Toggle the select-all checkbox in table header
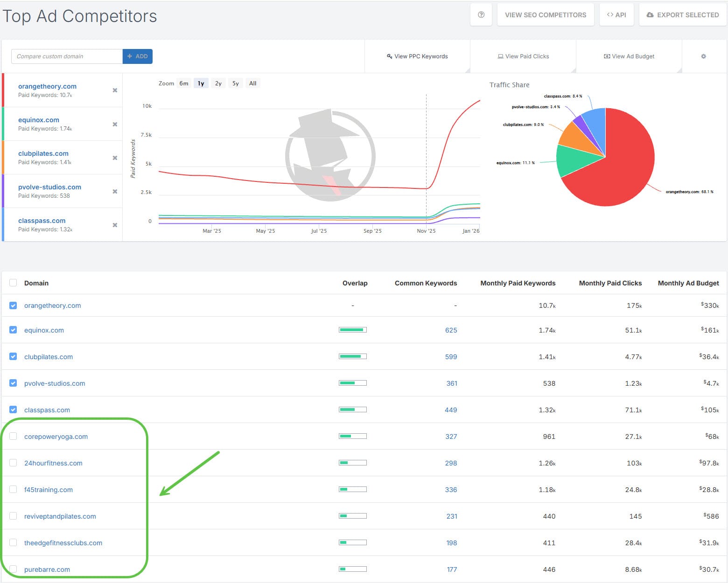This screenshot has width=728, height=583. pyautogui.click(x=13, y=283)
